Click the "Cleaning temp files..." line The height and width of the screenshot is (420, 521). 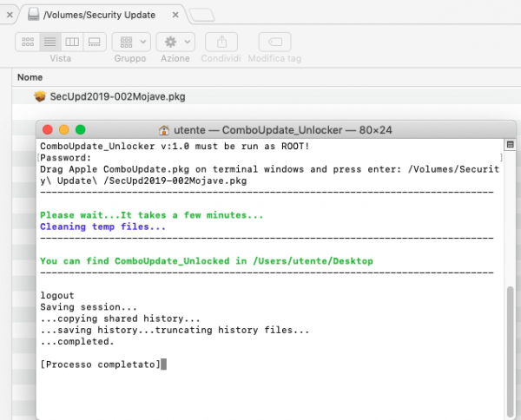point(102,226)
